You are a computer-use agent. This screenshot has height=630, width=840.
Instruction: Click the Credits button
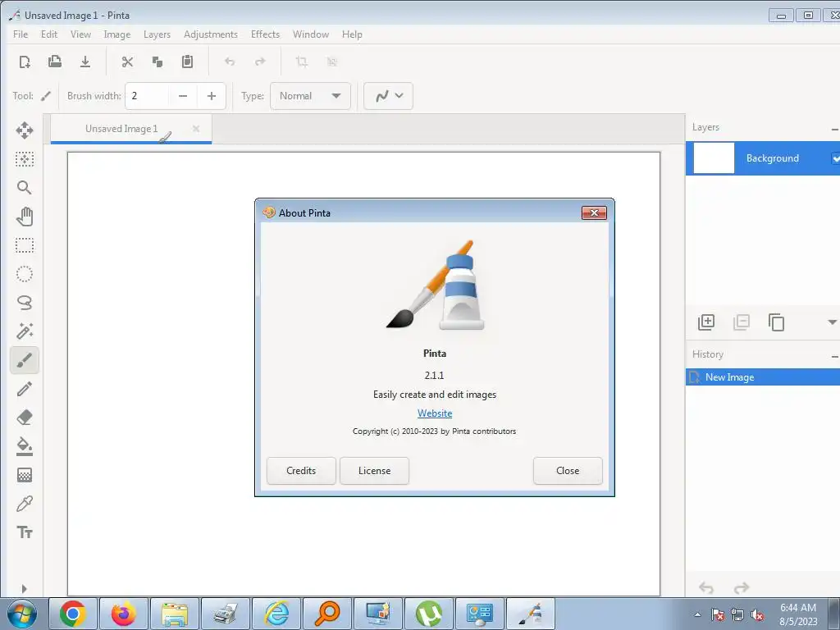301,471
